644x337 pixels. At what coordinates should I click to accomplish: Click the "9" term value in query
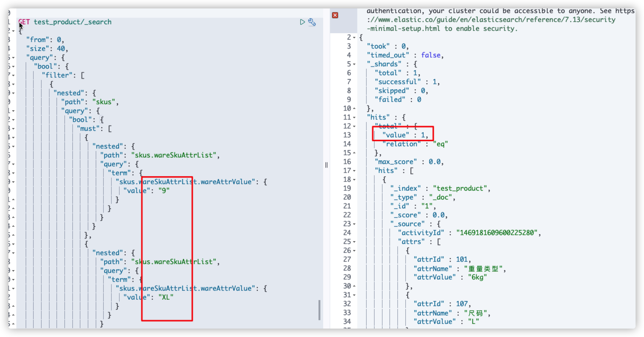tap(164, 191)
